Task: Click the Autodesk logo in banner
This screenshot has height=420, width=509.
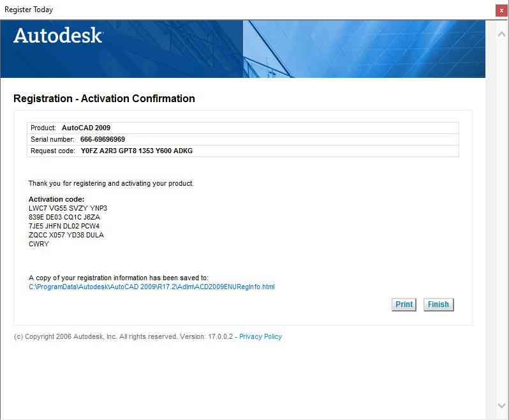Action: click(57, 36)
